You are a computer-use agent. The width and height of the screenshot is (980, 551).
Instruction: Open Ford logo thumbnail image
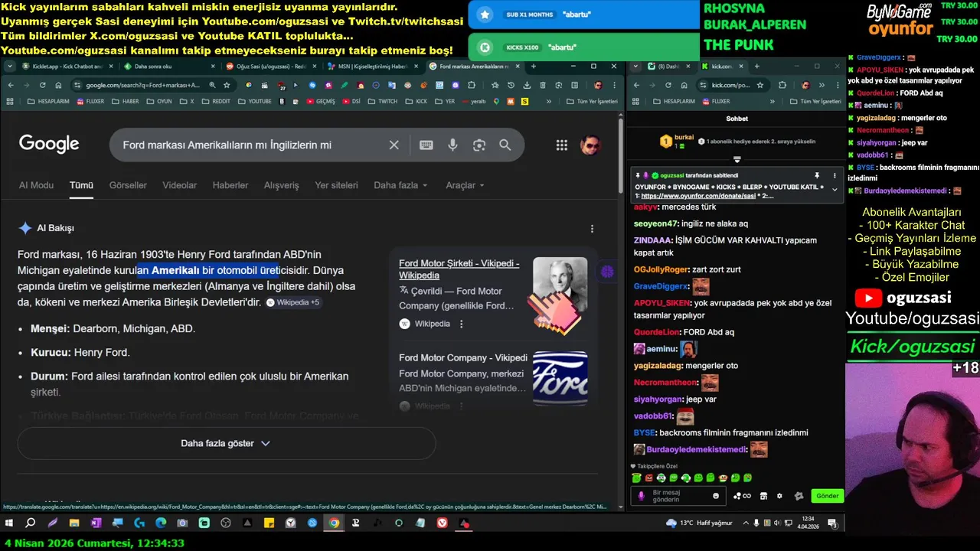(560, 378)
